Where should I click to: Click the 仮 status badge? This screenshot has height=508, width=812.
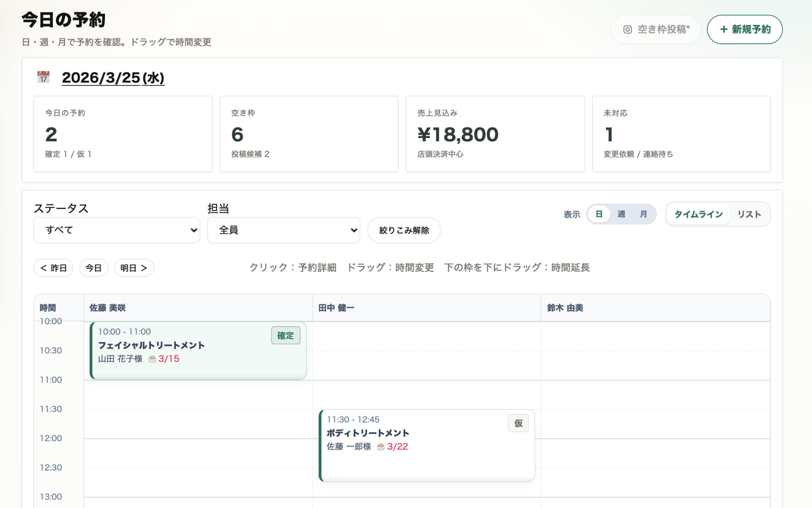[518, 423]
